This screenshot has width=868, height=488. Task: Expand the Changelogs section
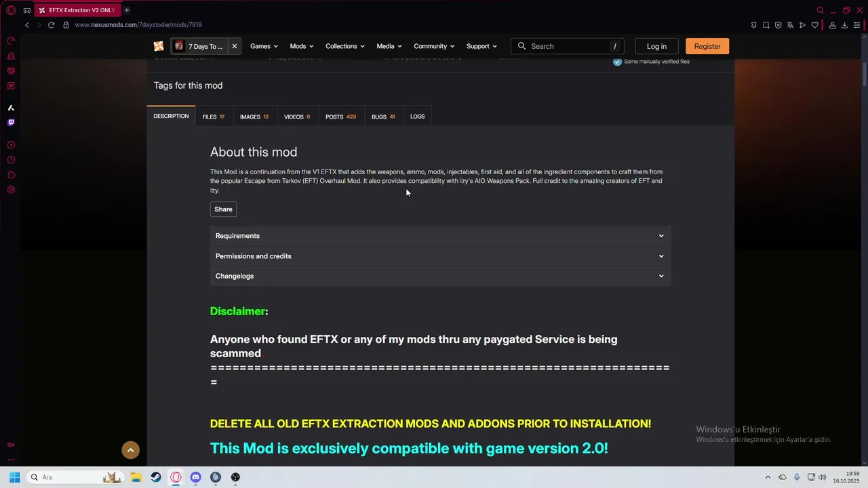coord(440,276)
